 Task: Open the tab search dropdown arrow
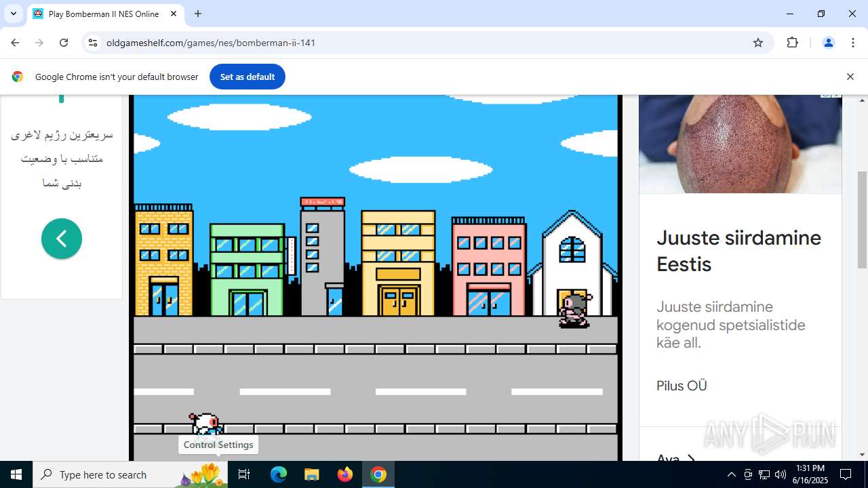pyautogui.click(x=13, y=14)
